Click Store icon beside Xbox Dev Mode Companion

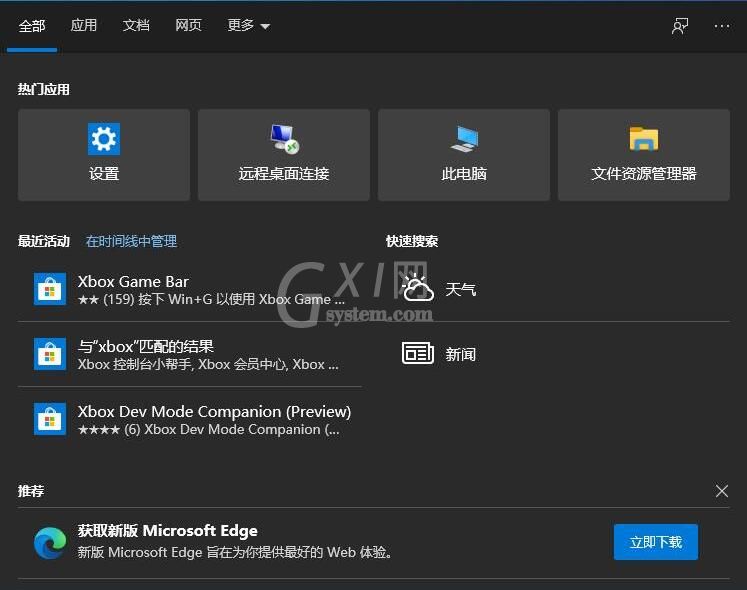(50, 419)
